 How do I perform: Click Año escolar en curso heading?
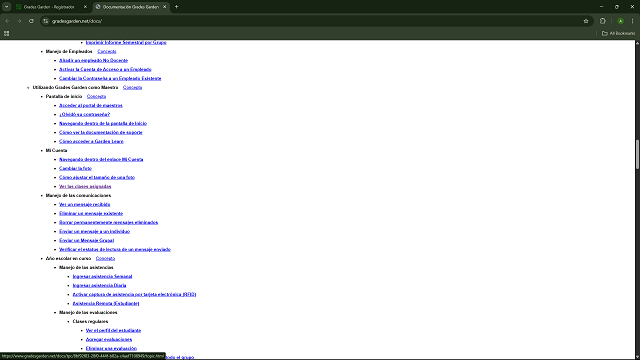point(68,258)
